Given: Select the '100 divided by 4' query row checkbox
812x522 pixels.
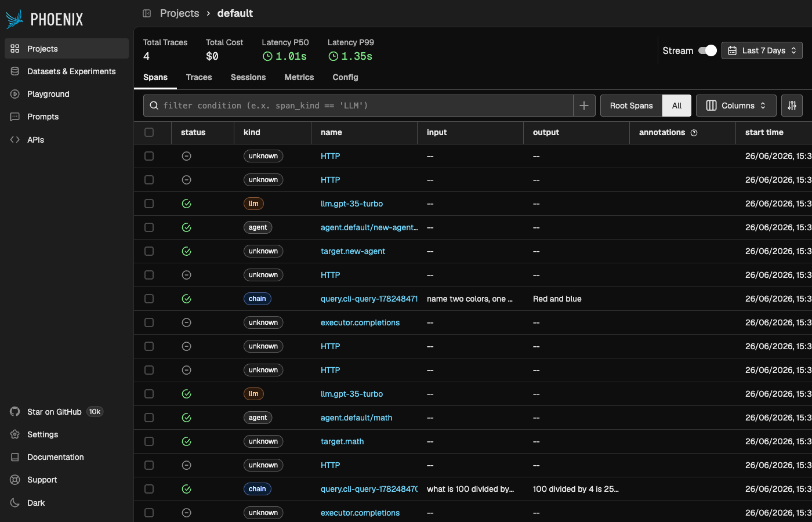Looking at the screenshot, I should (149, 489).
